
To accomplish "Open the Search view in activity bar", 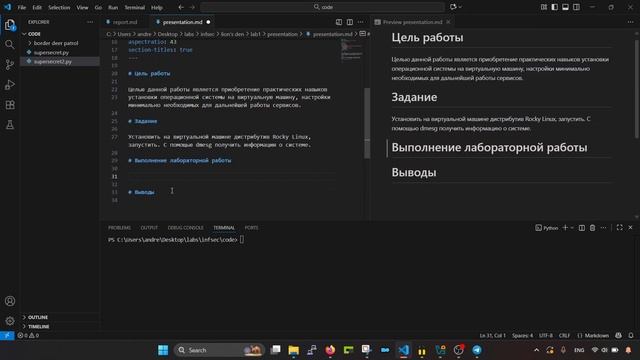I will pyautogui.click(x=10, y=44).
